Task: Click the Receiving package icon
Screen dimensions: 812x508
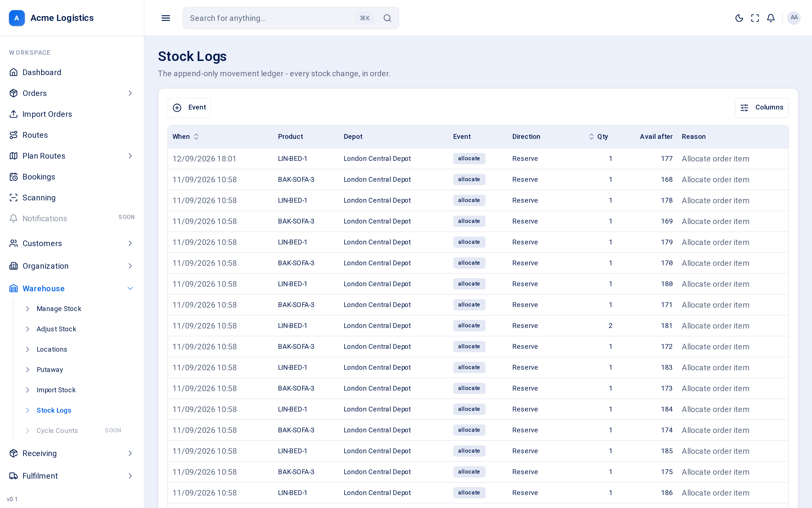Action: 14,453
